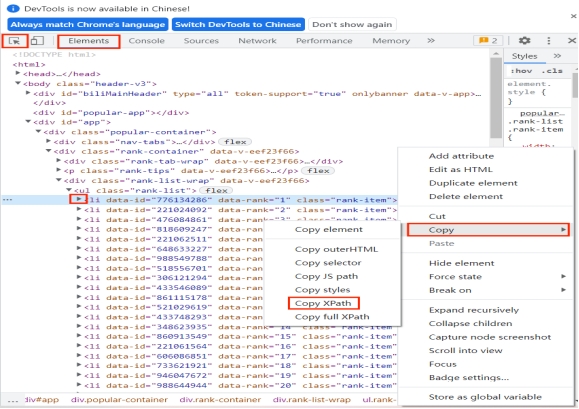
Task: Open DevTools settings gear
Action: [524, 41]
